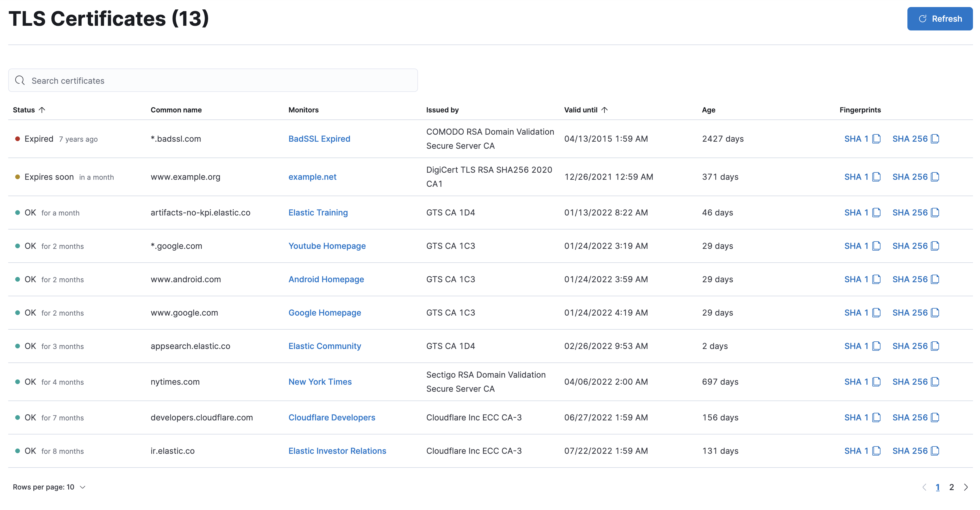Viewport: 980px width, 510px height.
Task: Copy the SHA 1 fingerprint of developers.cloudflare.com
Action: (862, 417)
